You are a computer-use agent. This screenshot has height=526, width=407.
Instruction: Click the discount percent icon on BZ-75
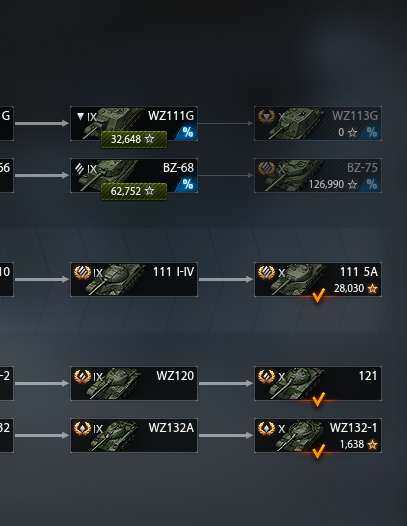click(x=371, y=184)
